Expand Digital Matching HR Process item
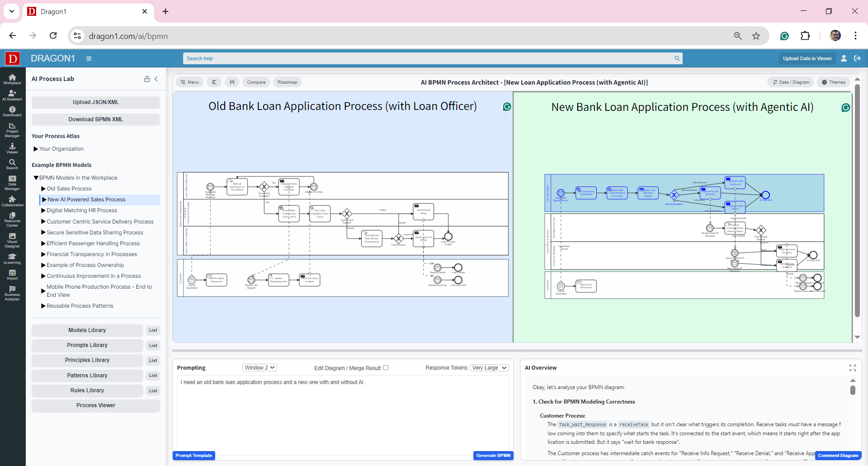 pos(43,210)
